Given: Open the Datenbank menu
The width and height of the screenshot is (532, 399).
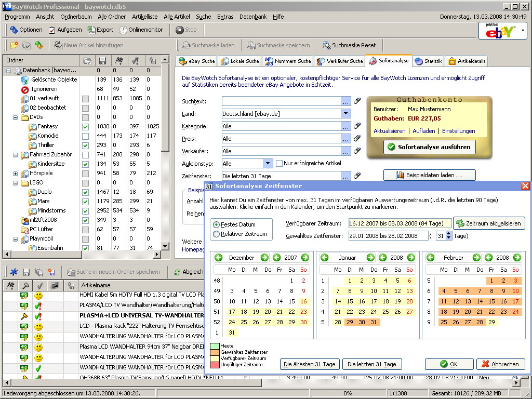Looking at the screenshot, I should pos(253,17).
